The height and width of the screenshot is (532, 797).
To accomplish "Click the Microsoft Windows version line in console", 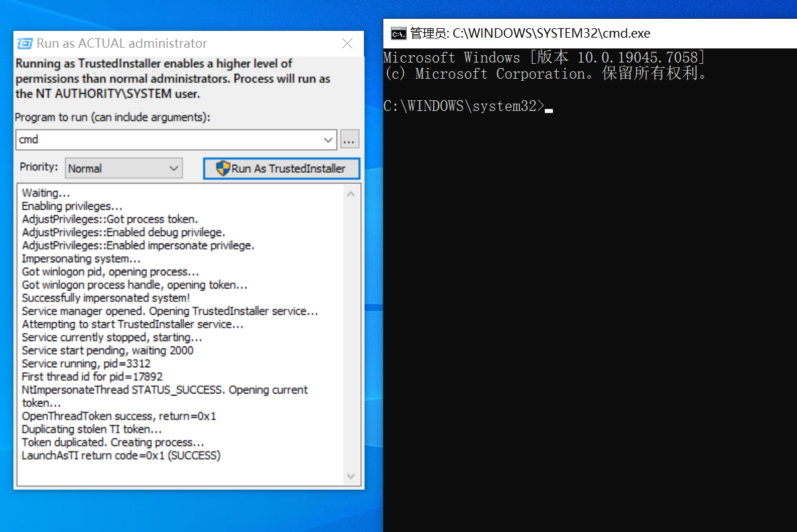I will coord(543,58).
